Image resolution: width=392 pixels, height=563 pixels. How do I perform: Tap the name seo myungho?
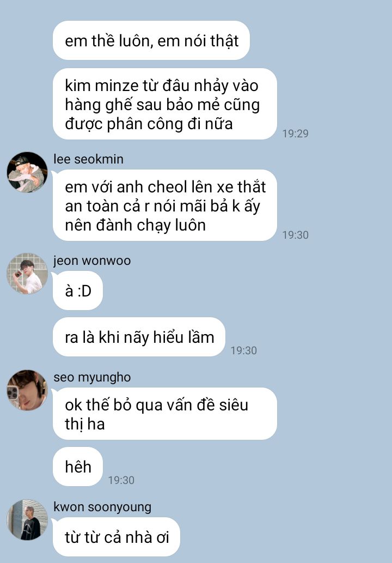[92, 377]
